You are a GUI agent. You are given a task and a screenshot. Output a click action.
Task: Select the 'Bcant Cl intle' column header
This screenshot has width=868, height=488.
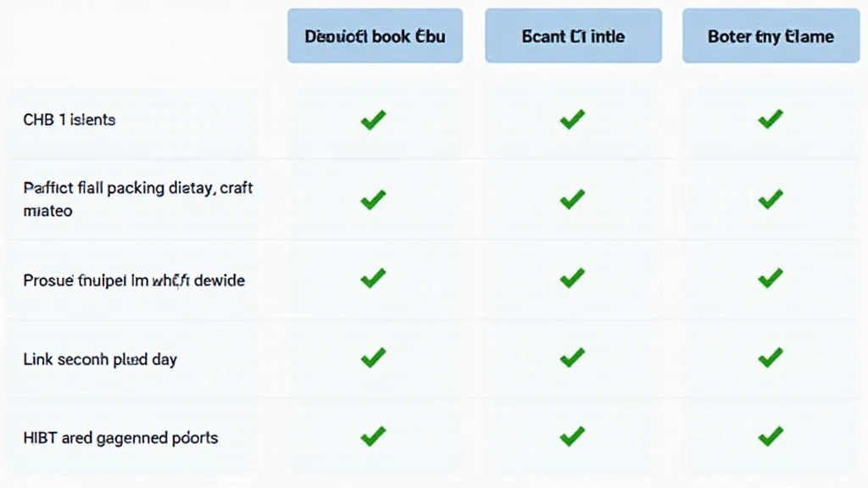(x=574, y=36)
